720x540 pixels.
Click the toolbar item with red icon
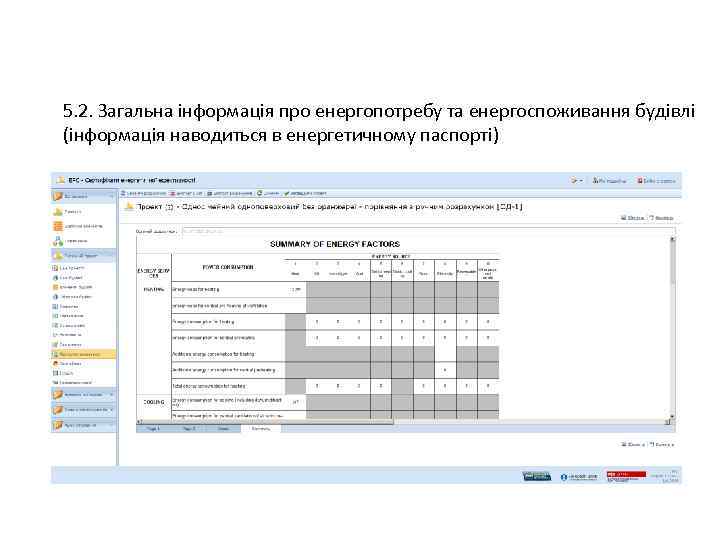pyautogui.click(x=186, y=193)
